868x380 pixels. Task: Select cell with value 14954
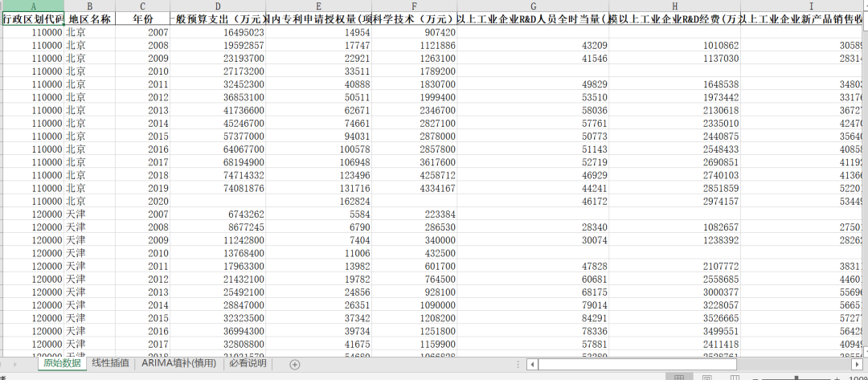coord(319,32)
